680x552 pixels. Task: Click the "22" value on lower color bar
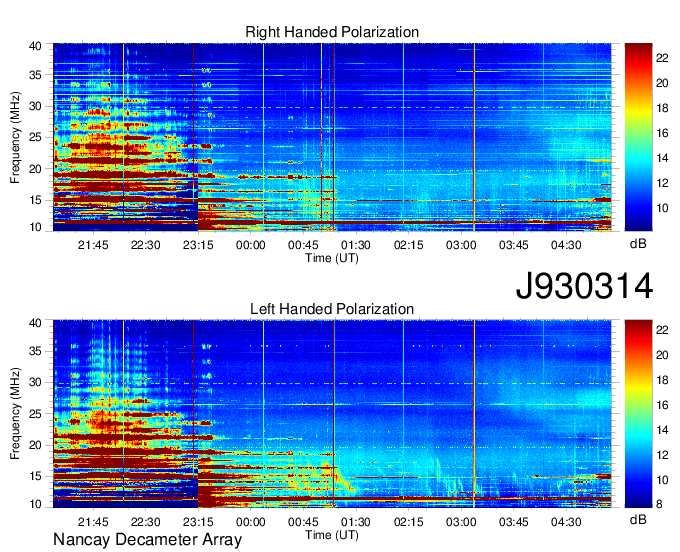(662, 330)
